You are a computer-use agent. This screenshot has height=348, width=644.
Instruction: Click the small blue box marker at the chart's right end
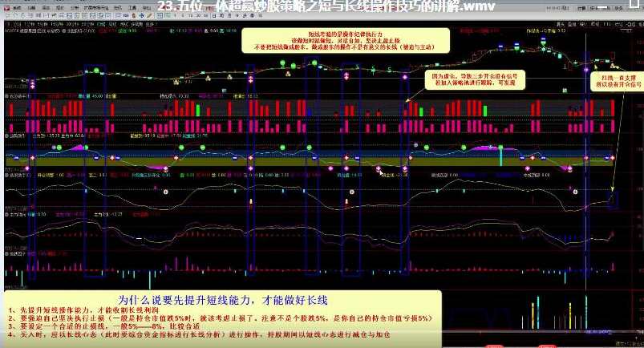pyautogui.click(x=613, y=197)
